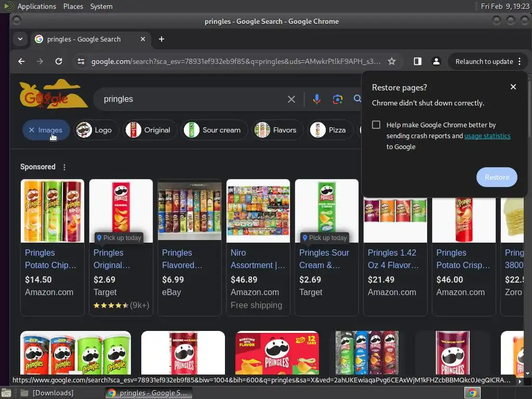Open the usage statistics link
The width and height of the screenshot is (532, 399).
point(487,136)
